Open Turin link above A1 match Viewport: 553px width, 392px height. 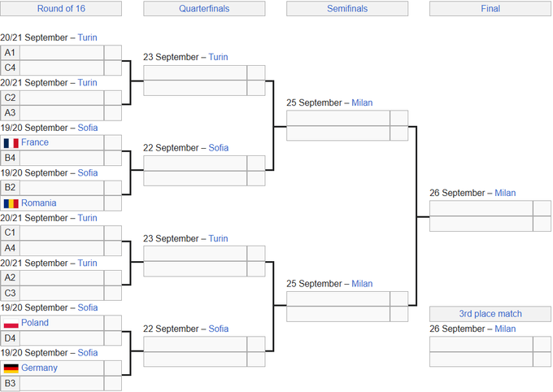(x=88, y=37)
